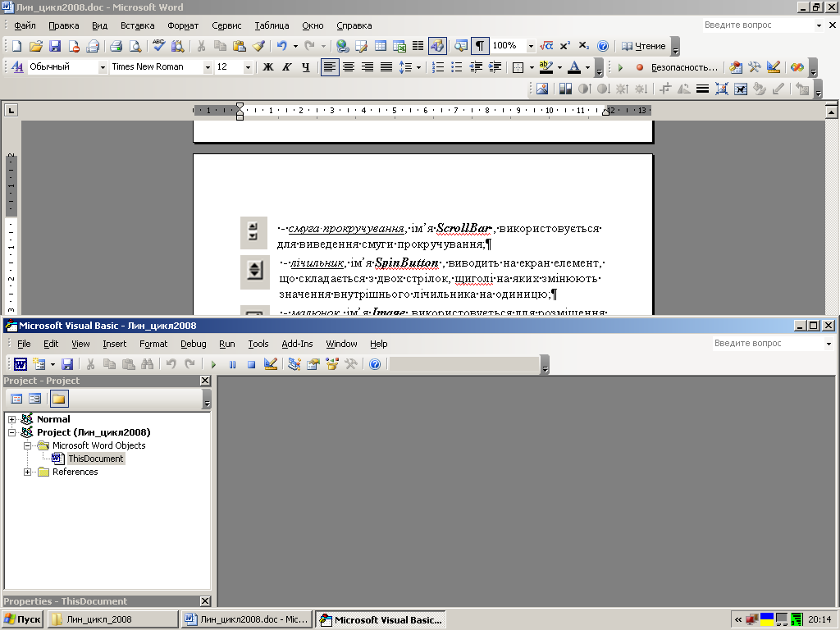Click the Undo arrow in Word toolbar
Screen dimensions: 840x630
pyautogui.click(x=282, y=46)
